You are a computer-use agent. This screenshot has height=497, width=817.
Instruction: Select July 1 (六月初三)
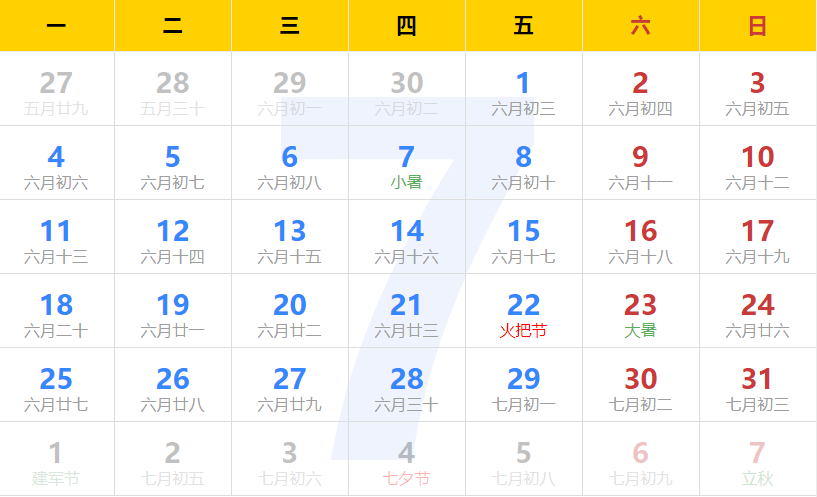point(524,89)
